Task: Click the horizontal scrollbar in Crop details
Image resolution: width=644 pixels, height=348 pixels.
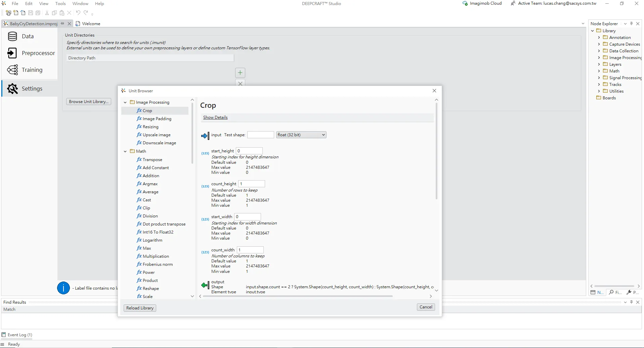Action: pyautogui.click(x=298, y=296)
